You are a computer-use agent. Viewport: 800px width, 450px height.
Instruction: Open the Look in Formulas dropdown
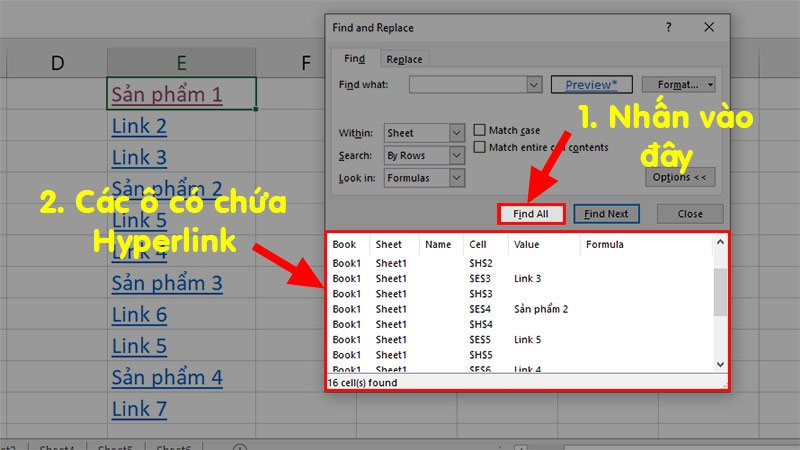456,177
